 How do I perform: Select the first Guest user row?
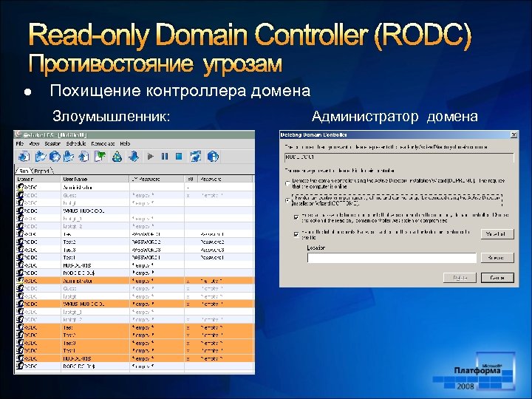pos(134,195)
